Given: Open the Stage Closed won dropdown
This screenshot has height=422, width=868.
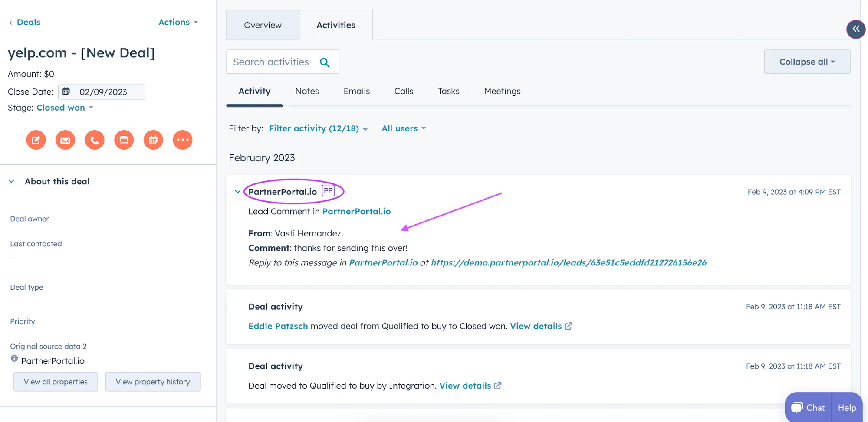Looking at the screenshot, I should click(65, 108).
